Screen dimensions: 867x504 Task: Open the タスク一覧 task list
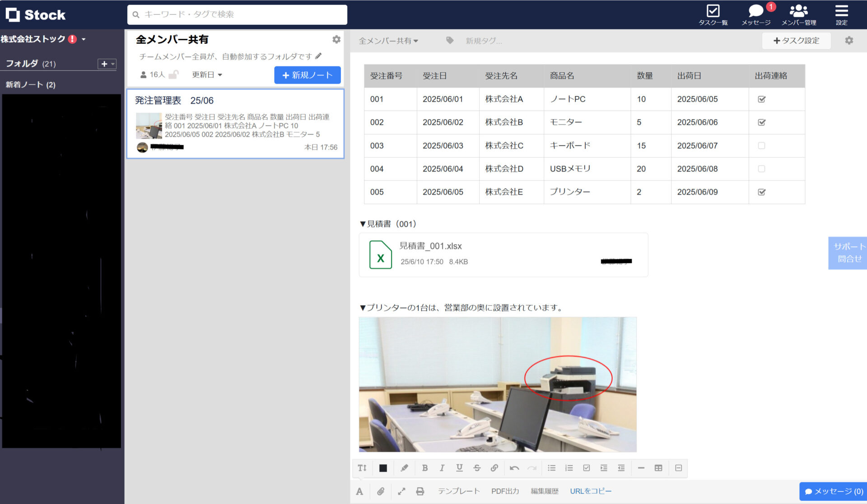click(713, 14)
